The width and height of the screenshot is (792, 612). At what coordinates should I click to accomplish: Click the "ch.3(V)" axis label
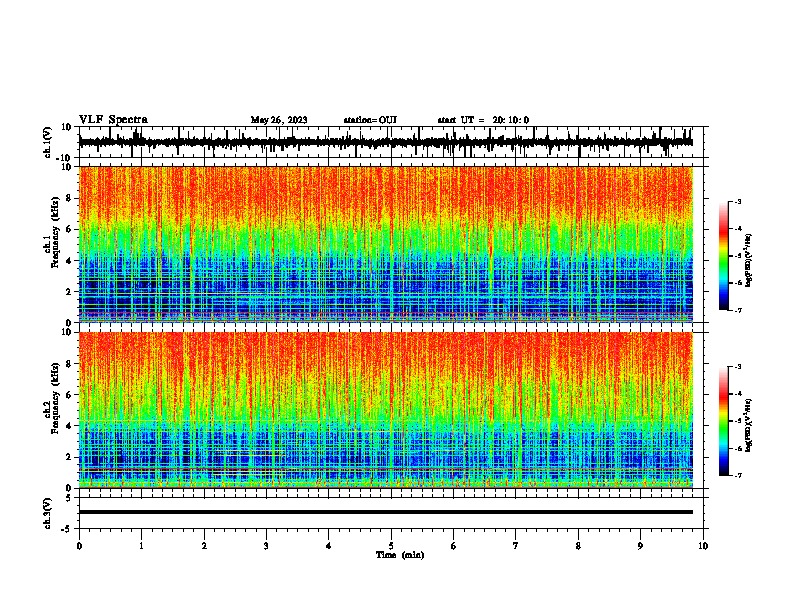point(48,513)
